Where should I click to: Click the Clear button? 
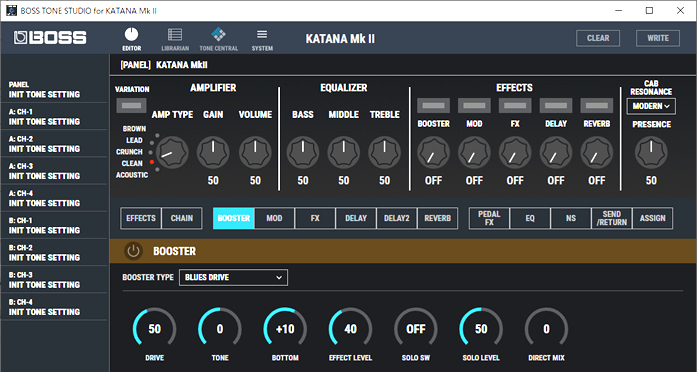click(x=598, y=38)
